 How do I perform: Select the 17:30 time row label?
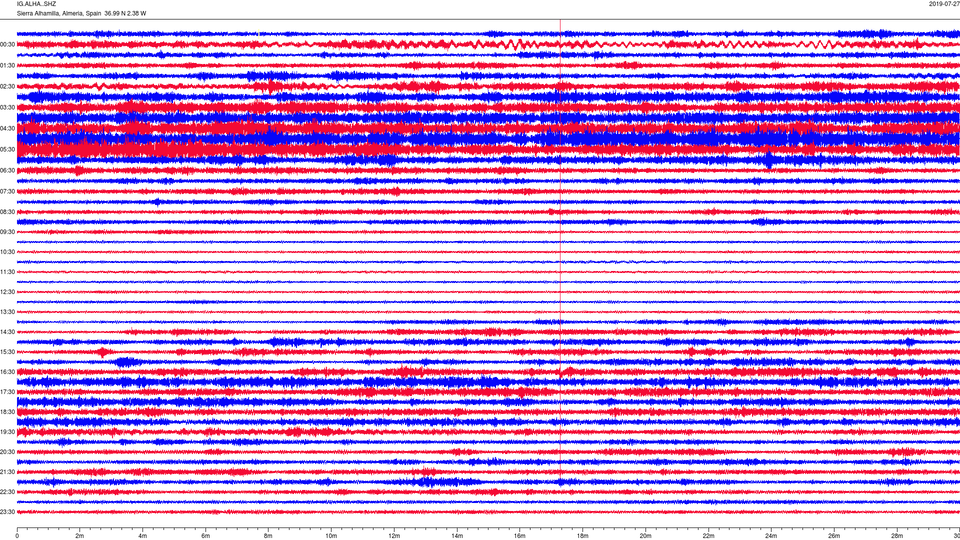click(7, 392)
